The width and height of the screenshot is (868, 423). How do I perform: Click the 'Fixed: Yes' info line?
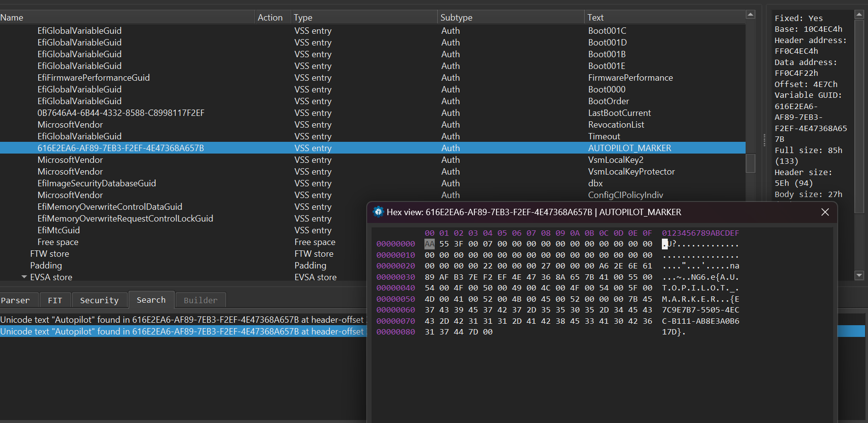coord(798,18)
